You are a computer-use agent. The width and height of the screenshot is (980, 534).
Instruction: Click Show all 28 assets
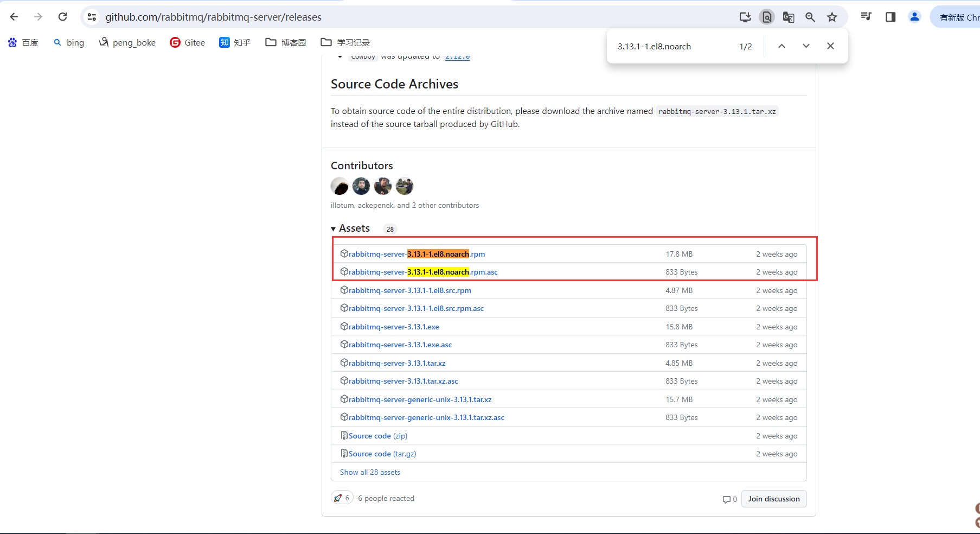coord(370,472)
